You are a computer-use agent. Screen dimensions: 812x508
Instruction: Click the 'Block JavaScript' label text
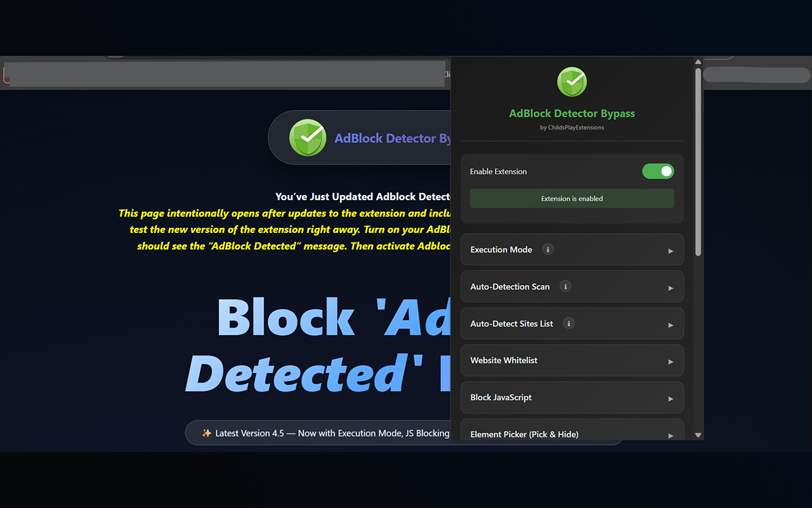pos(501,398)
